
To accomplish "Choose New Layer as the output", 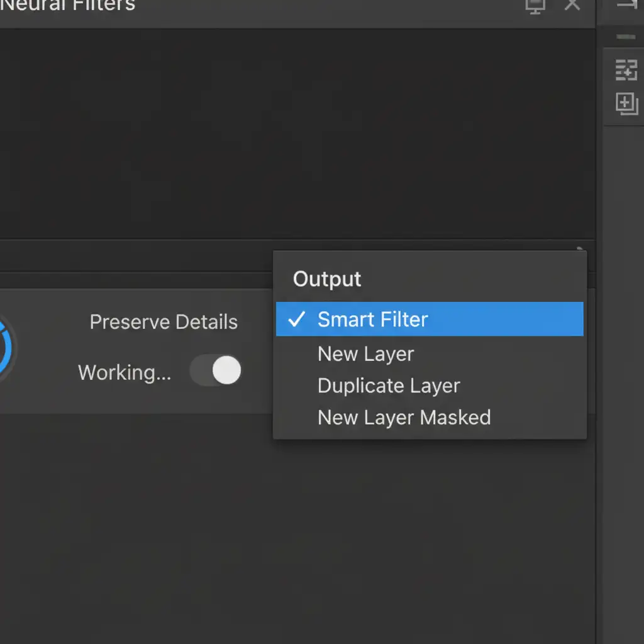I will click(x=365, y=354).
